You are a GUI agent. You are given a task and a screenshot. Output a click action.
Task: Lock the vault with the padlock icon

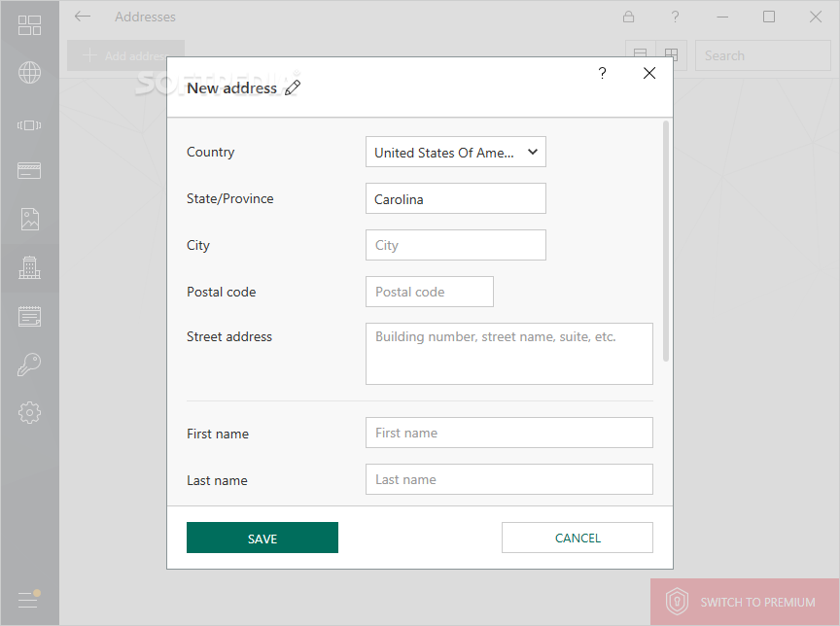point(628,17)
